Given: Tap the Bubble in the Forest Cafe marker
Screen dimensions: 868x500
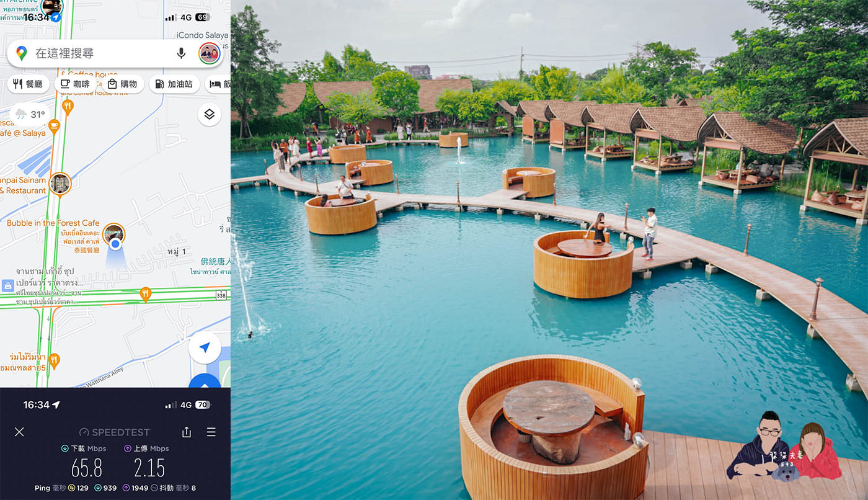Looking at the screenshot, I should click(x=114, y=234).
